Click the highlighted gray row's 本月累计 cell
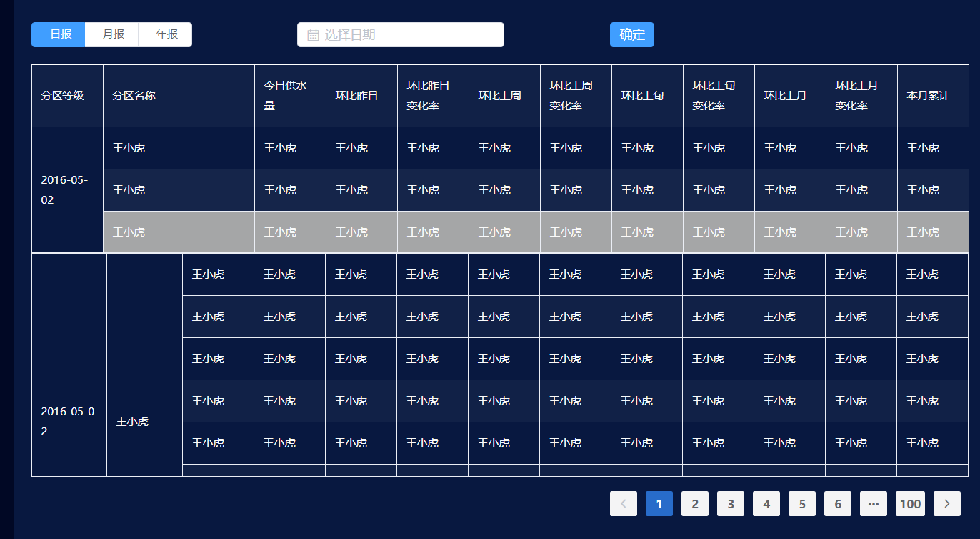Screen dimensions: 980x539 [933, 232]
